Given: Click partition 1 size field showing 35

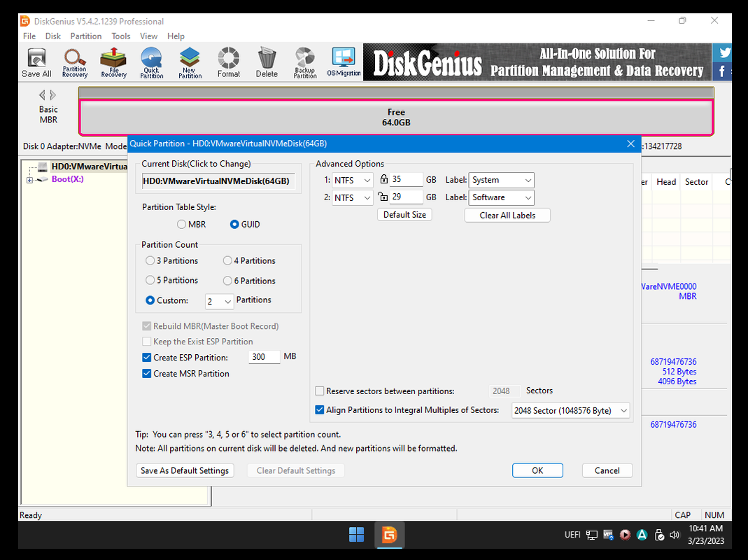Looking at the screenshot, I should (x=406, y=179).
